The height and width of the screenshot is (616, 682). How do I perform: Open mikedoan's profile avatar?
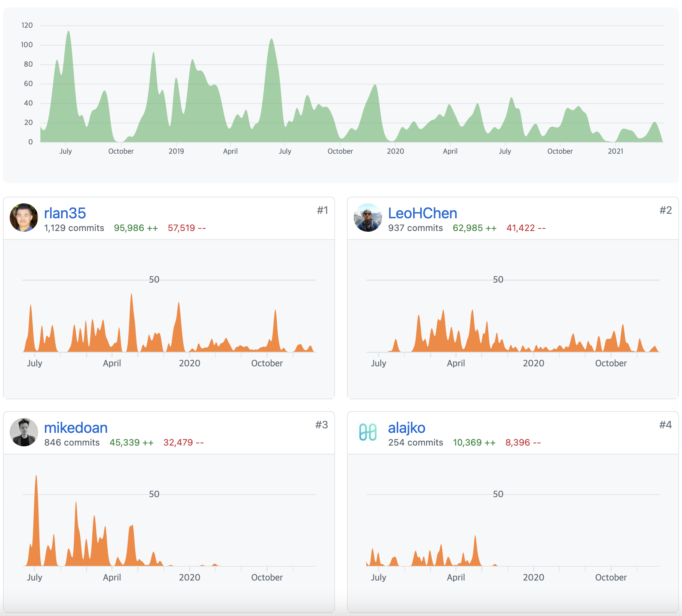pyautogui.click(x=24, y=432)
